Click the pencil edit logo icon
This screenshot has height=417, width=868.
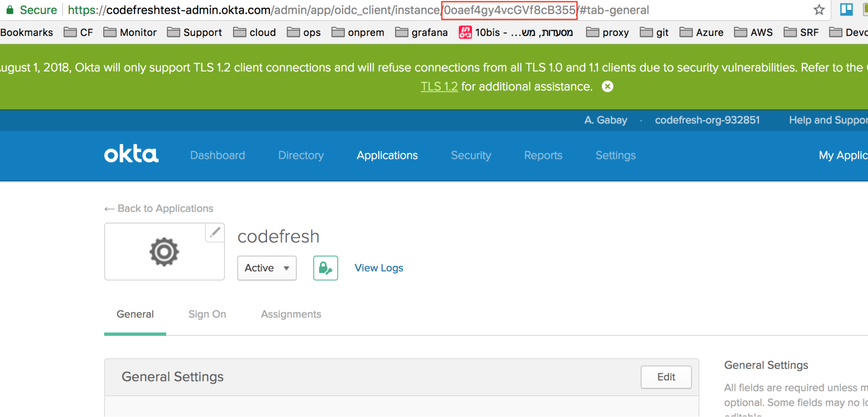click(x=215, y=233)
